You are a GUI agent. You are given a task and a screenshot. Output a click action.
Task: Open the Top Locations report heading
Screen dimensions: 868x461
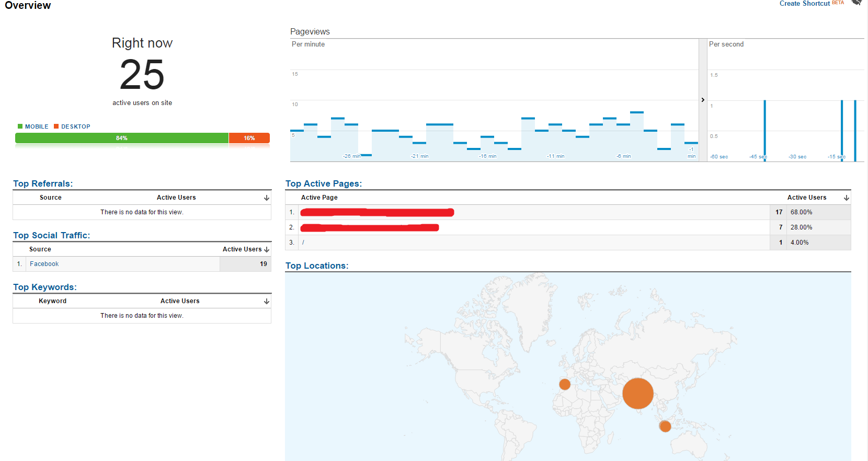point(316,266)
